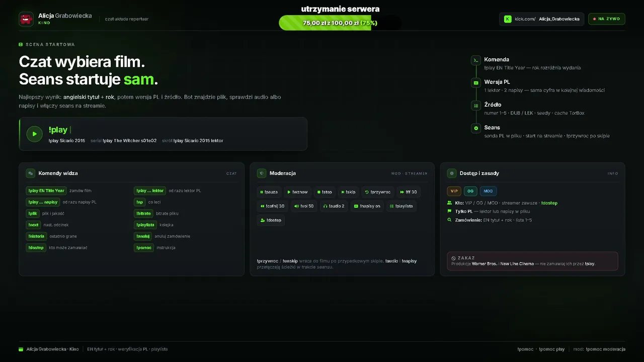644x362 pixels.
Task: Click the !np command tag
Action: pyautogui.click(x=140, y=202)
